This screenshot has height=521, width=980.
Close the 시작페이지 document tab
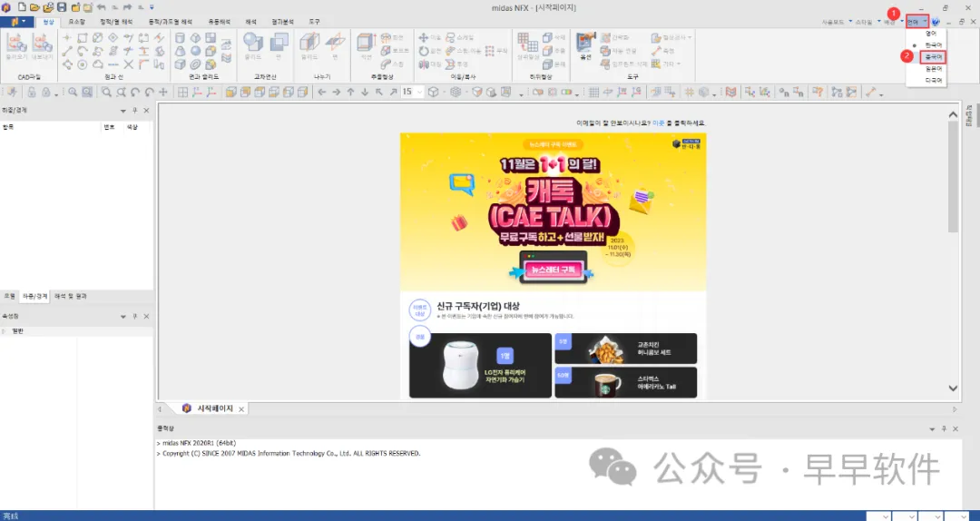point(241,409)
